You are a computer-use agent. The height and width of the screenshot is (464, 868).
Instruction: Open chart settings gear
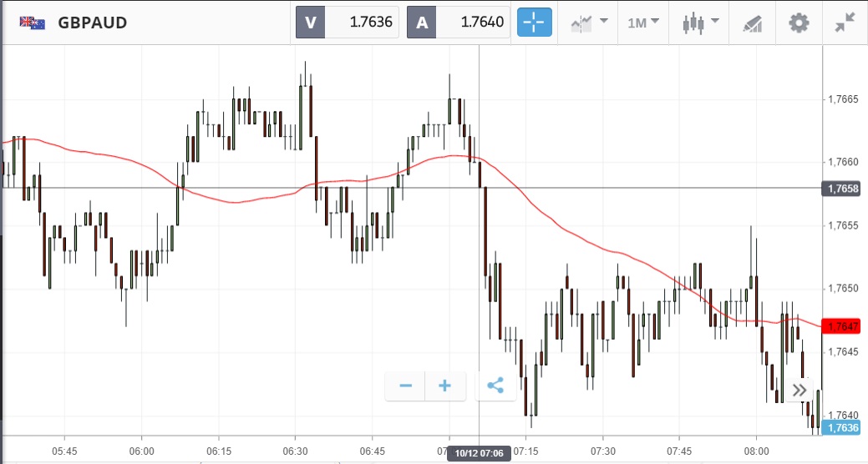click(x=799, y=23)
